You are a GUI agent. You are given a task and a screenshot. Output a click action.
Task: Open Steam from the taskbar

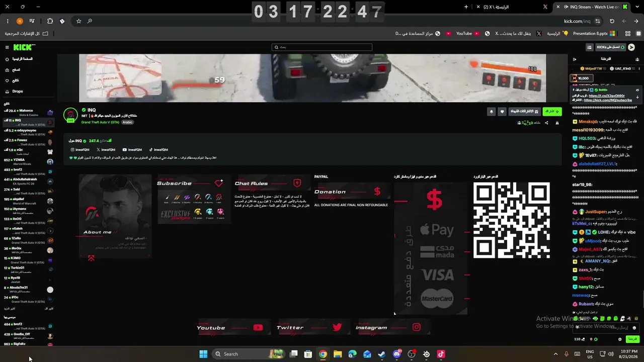click(x=382, y=354)
